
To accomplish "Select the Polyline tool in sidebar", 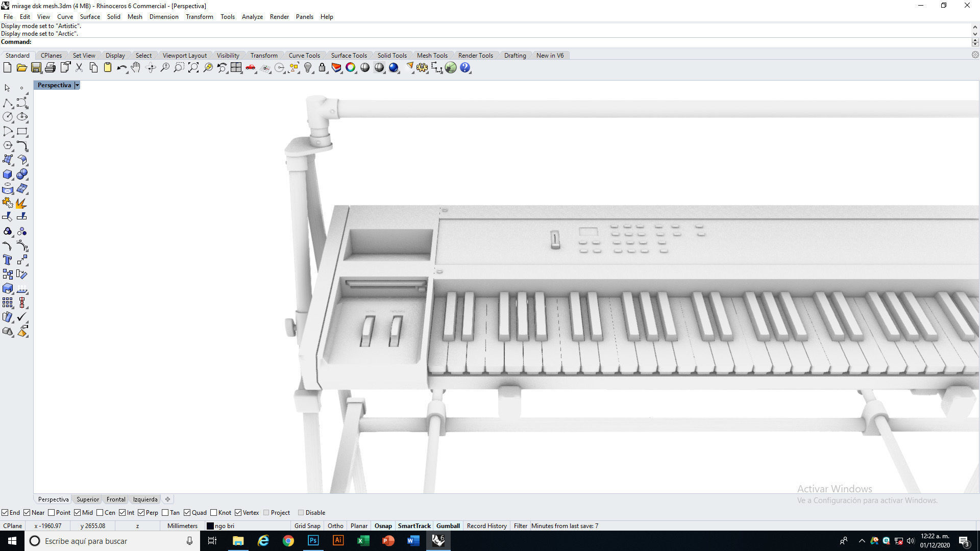I will (8, 103).
